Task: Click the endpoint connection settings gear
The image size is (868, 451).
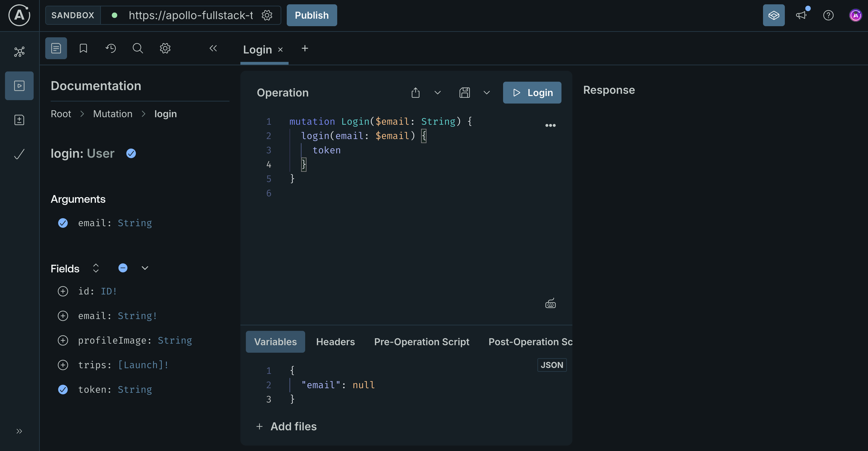Action: point(267,15)
